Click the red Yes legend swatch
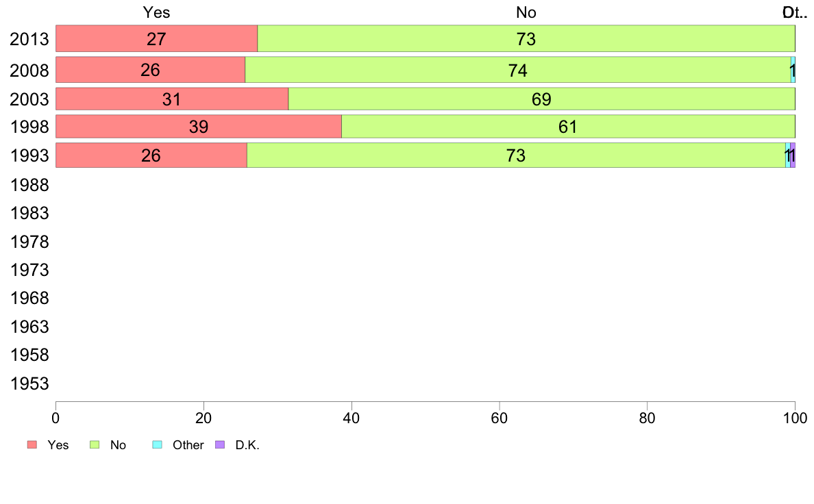This screenshot has width=814, height=504. (32, 444)
